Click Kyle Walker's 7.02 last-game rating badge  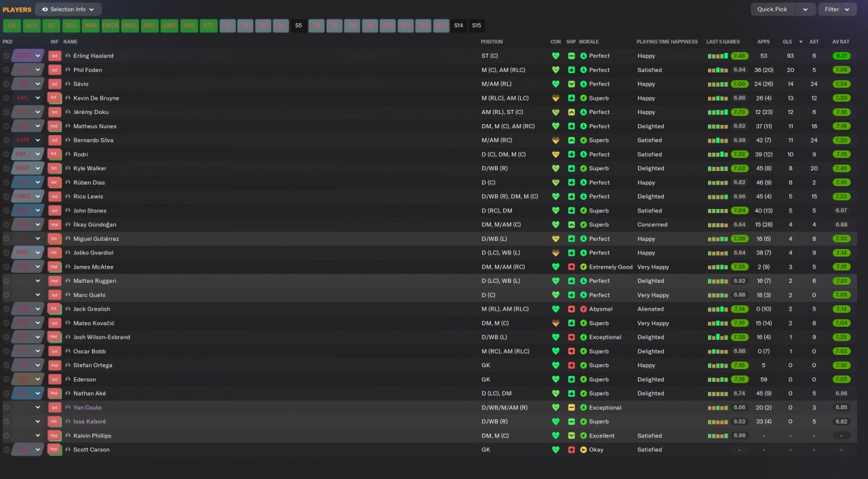point(739,168)
